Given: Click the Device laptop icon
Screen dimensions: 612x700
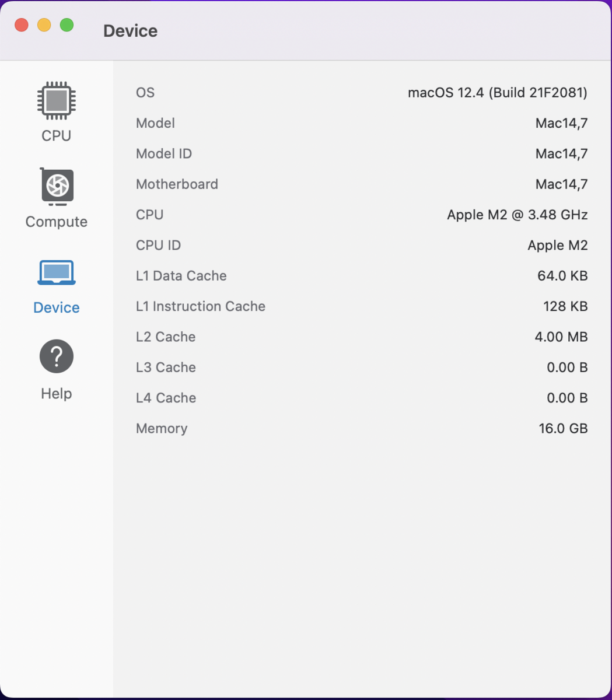Looking at the screenshot, I should tap(57, 273).
